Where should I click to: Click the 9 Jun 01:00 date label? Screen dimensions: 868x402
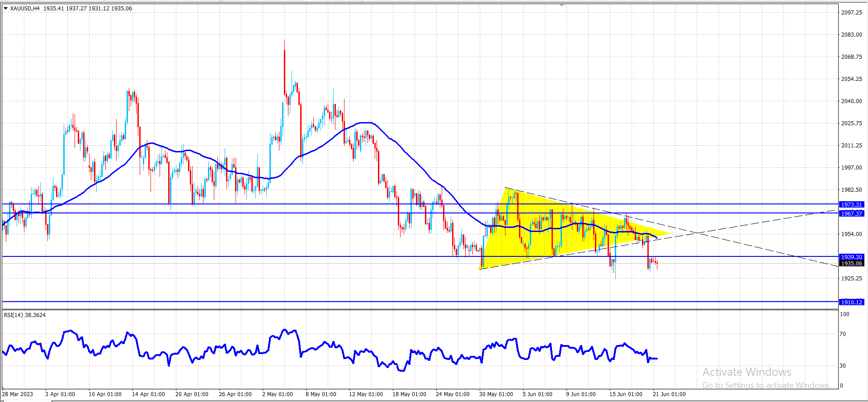point(581,394)
